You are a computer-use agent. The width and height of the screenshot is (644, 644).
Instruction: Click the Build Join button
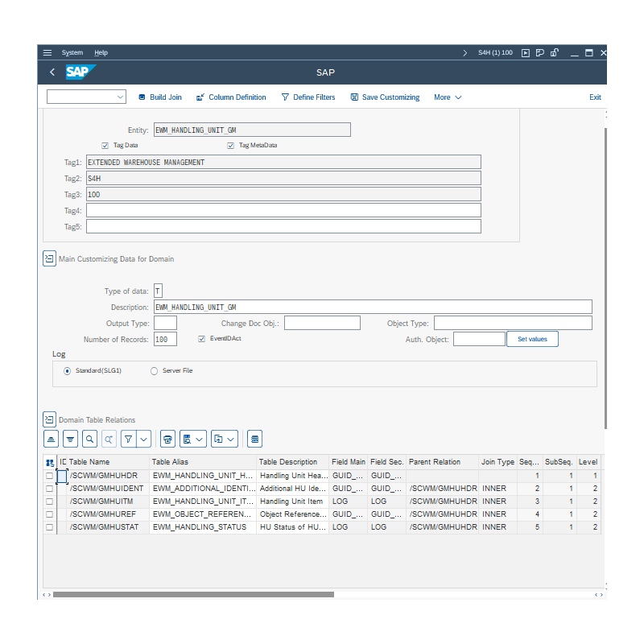tap(159, 97)
